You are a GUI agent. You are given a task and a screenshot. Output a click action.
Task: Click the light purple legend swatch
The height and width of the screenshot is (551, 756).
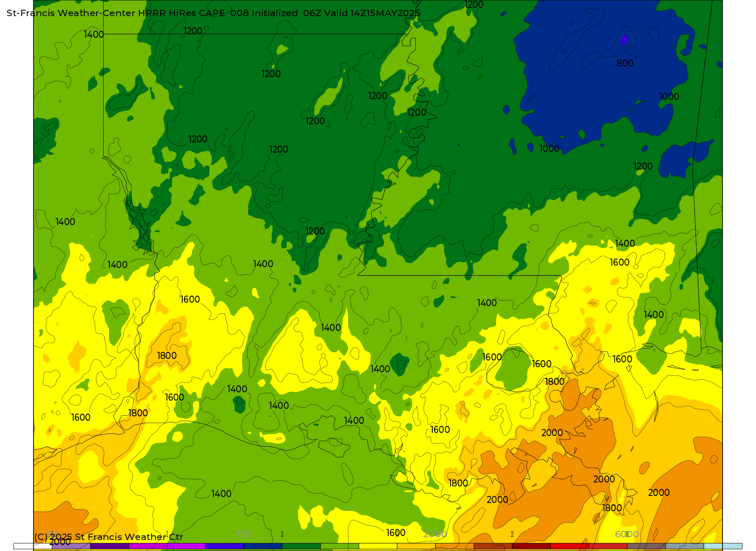(x=71, y=546)
